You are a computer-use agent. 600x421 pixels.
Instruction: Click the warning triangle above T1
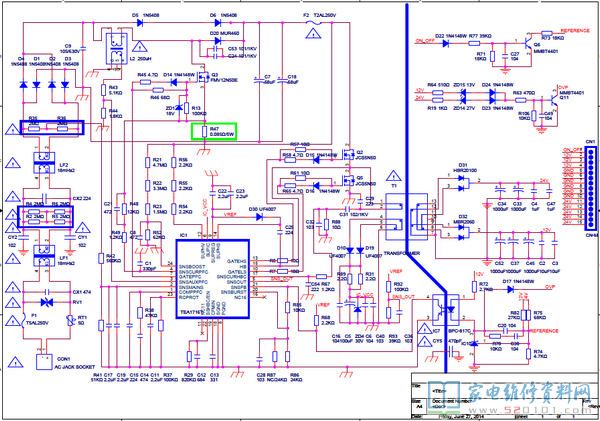(x=393, y=176)
